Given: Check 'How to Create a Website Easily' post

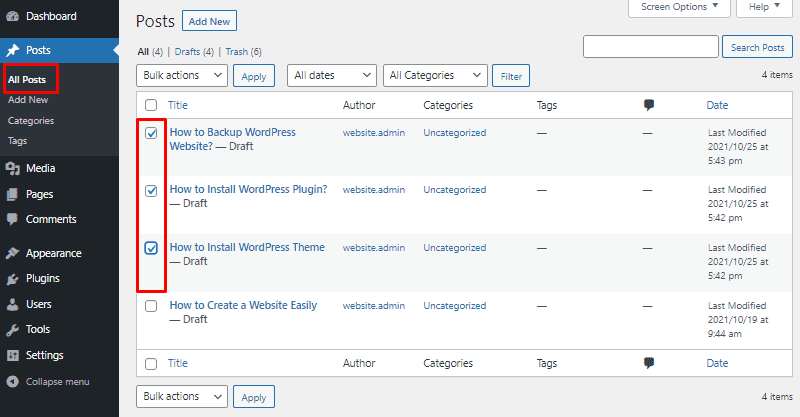Looking at the screenshot, I should tap(151, 306).
